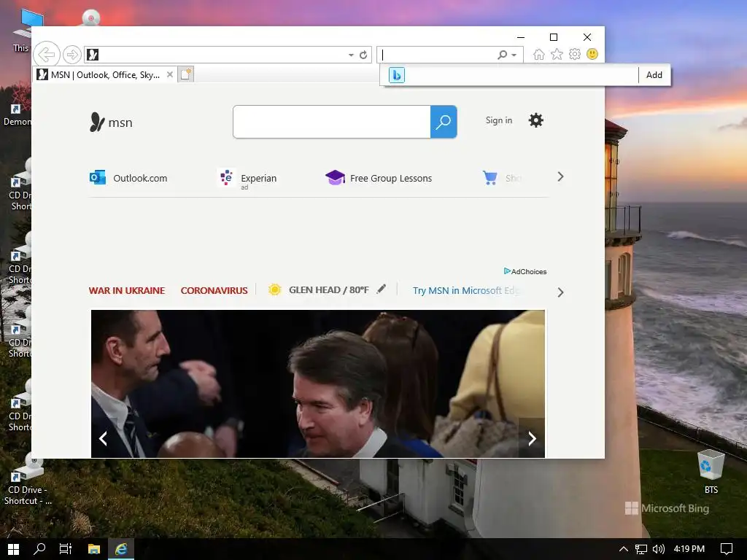Select the BTS recycle bin desktop icon
Screen dimensions: 747x560
tap(711, 471)
